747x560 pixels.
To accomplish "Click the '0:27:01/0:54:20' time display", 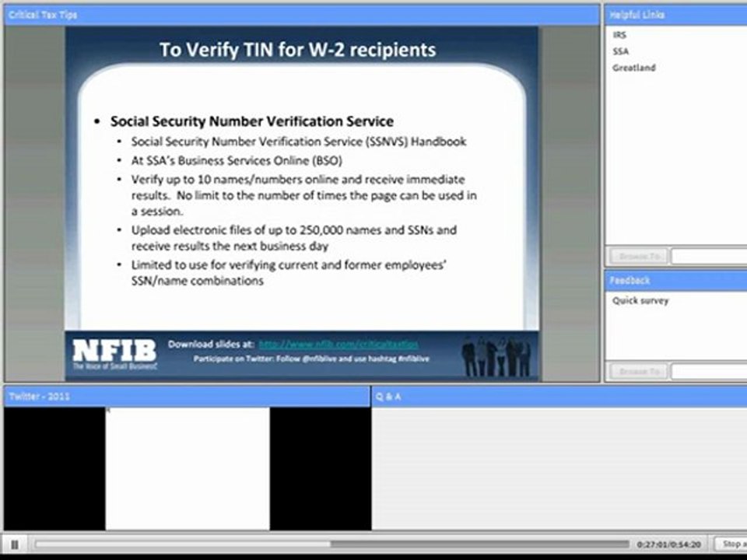I will (669, 544).
